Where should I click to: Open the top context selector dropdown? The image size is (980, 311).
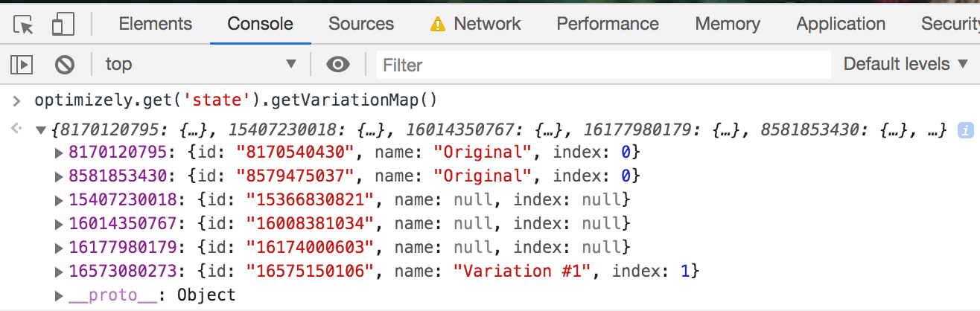(201, 65)
